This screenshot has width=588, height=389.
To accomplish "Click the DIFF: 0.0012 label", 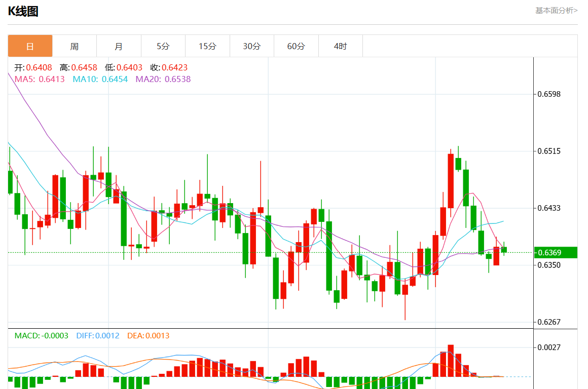I will 97,336.
